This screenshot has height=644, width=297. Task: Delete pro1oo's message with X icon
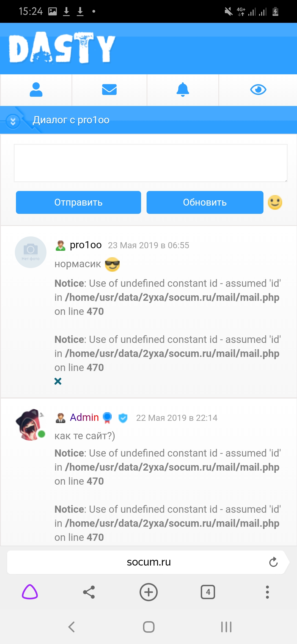point(58,381)
